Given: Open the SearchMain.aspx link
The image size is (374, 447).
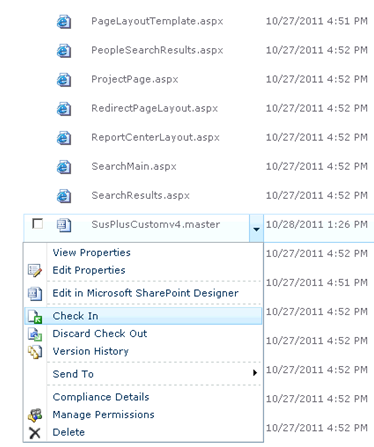Looking at the screenshot, I should coord(134,166).
